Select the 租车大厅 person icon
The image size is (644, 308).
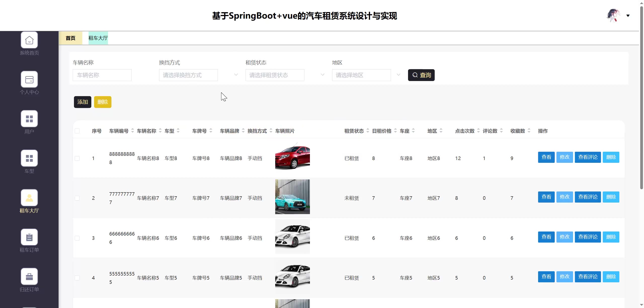point(29,198)
